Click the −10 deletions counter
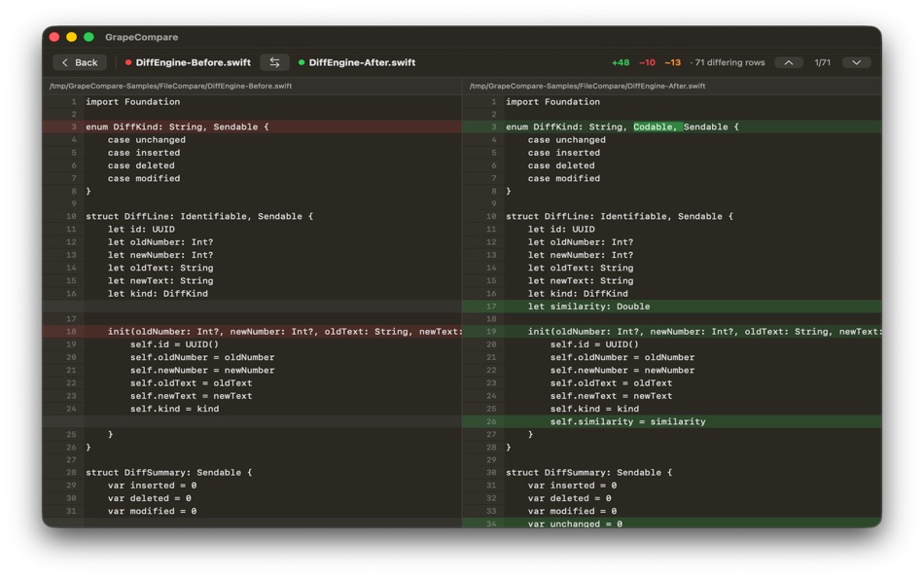924x578 pixels. (647, 62)
